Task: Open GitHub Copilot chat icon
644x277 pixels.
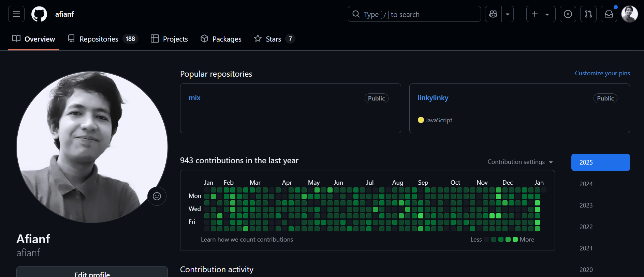Action: click(x=493, y=14)
